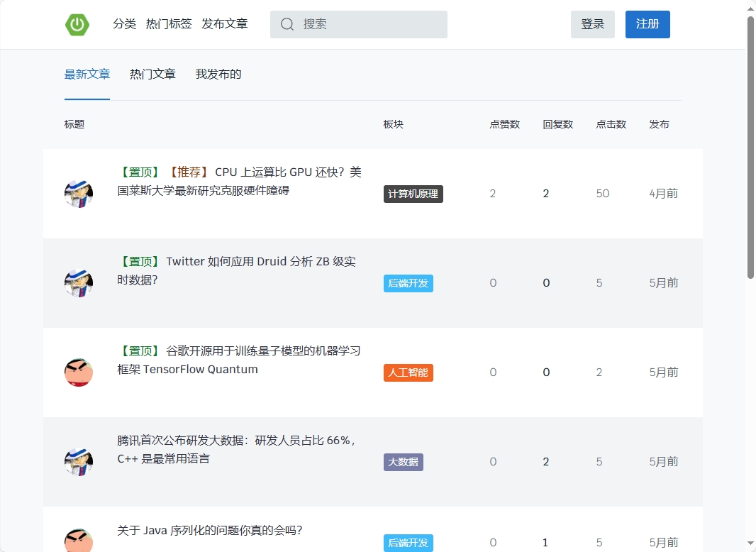The width and height of the screenshot is (756, 552).
Task: Open the 分类 menu
Action: (124, 23)
